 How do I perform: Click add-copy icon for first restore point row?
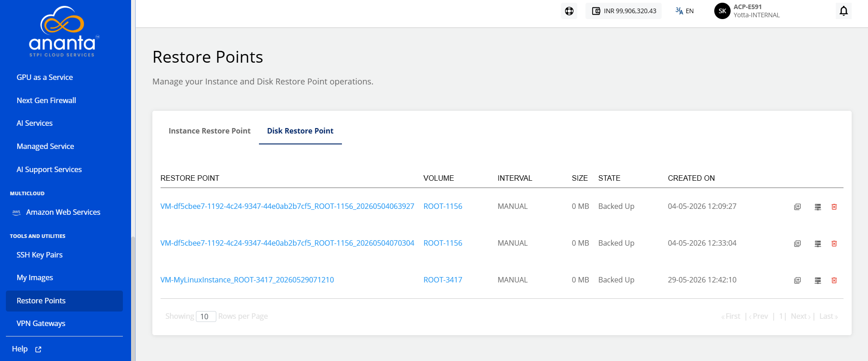point(797,207)
